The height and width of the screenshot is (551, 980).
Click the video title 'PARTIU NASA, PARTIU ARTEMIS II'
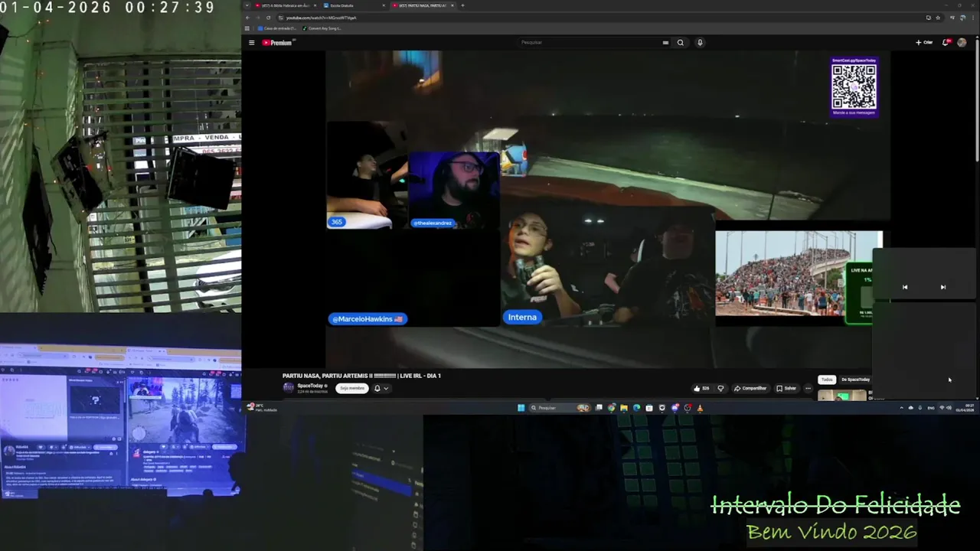click(x=361, y=376)
